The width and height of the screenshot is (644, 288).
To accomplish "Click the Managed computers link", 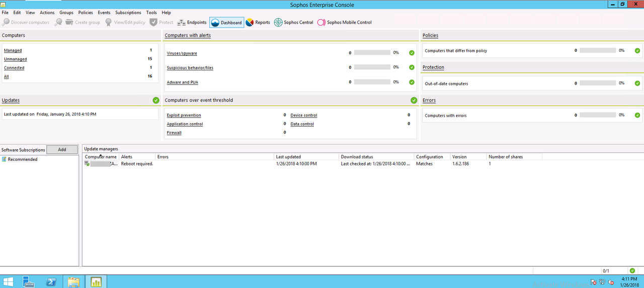I will click(x=13, y=51).
